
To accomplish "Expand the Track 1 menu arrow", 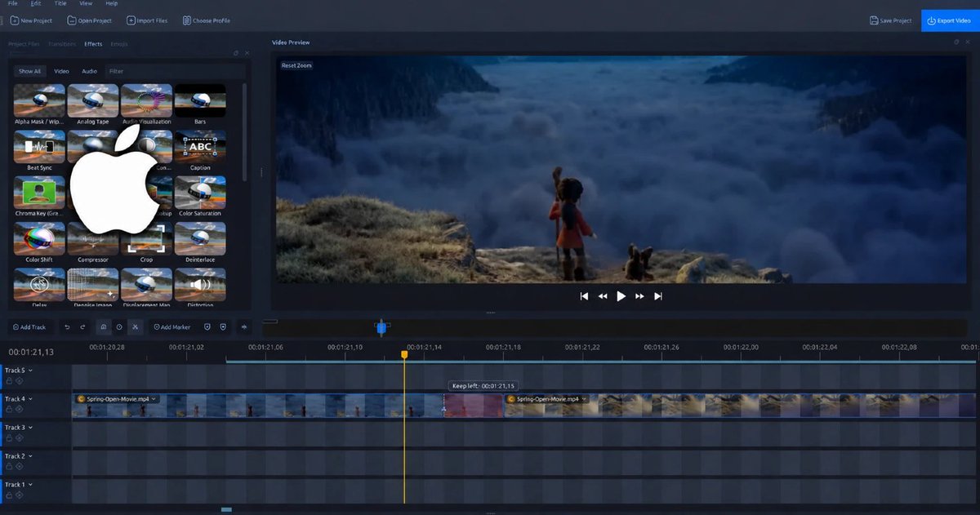I will tap(30, 485).
